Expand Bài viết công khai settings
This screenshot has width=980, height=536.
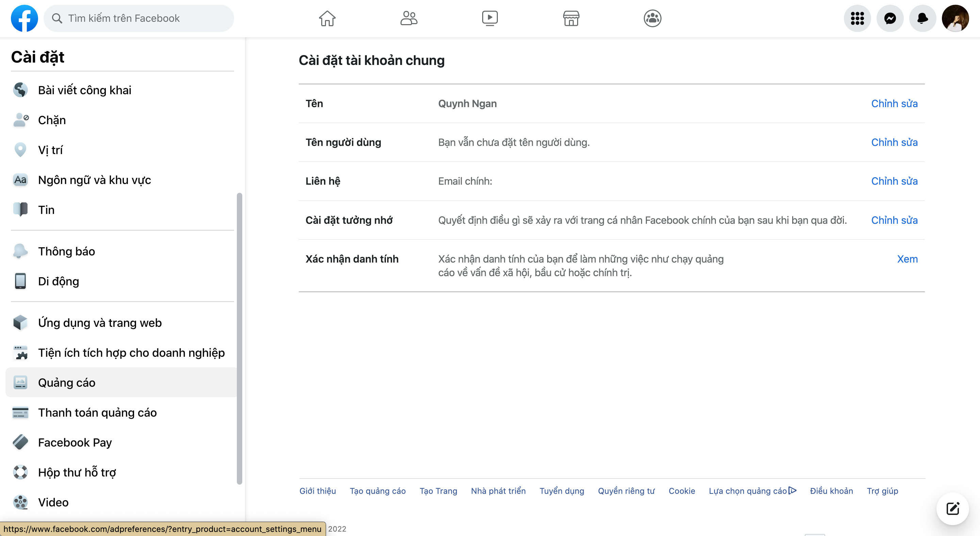click(84, 90)
